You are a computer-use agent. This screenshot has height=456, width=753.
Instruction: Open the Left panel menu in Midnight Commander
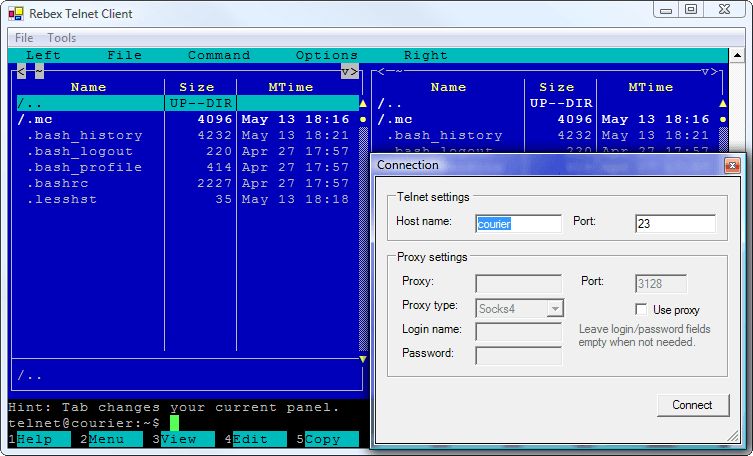click(x=43, y=55)
